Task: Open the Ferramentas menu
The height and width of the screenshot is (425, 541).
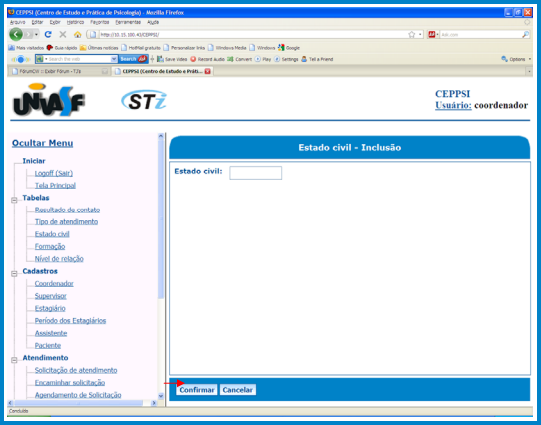Action: [x=128, y=22]
